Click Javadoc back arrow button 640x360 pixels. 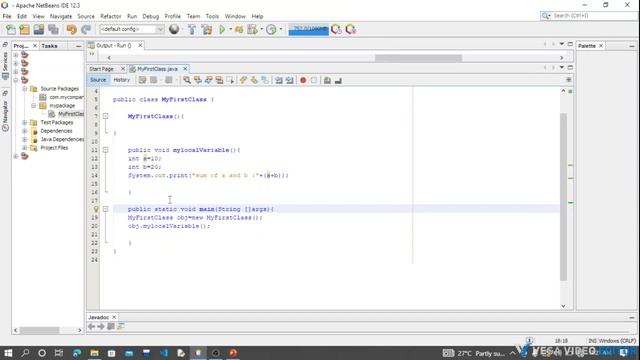91,327
